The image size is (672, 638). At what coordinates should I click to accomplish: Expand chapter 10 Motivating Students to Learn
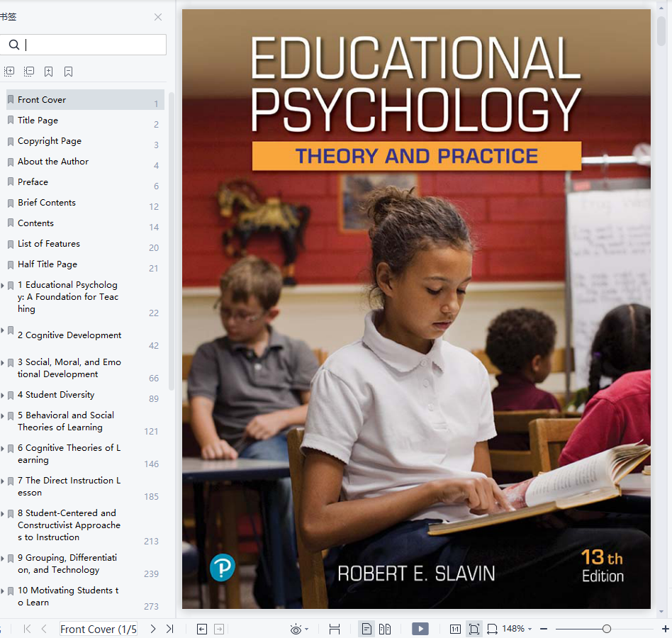pyautogui.click(x=2, y=591)
